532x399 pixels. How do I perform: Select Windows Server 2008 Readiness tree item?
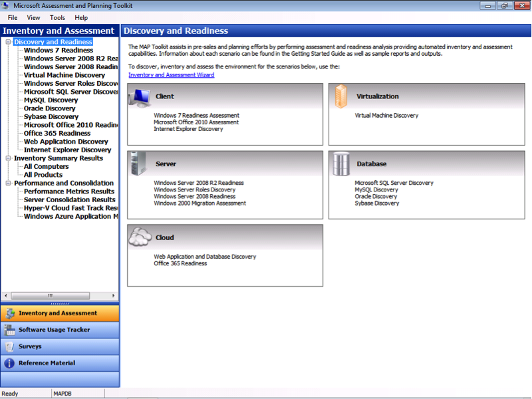(71, 67)
